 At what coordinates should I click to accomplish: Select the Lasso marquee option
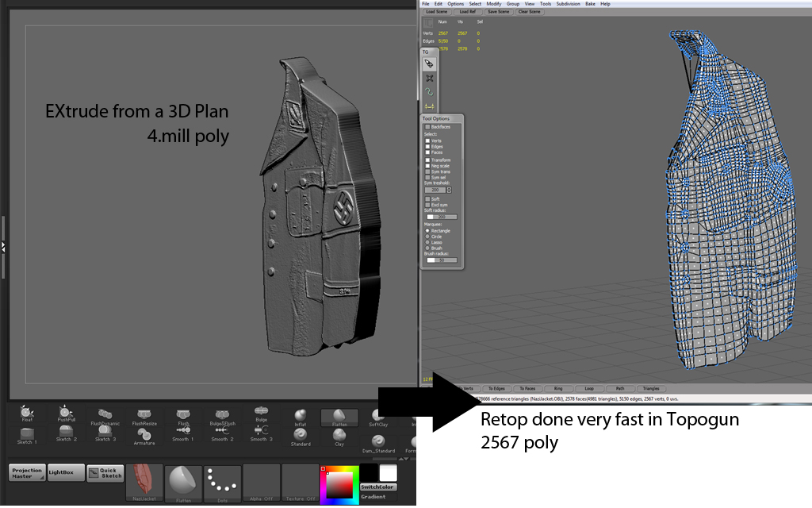(427, 242)
